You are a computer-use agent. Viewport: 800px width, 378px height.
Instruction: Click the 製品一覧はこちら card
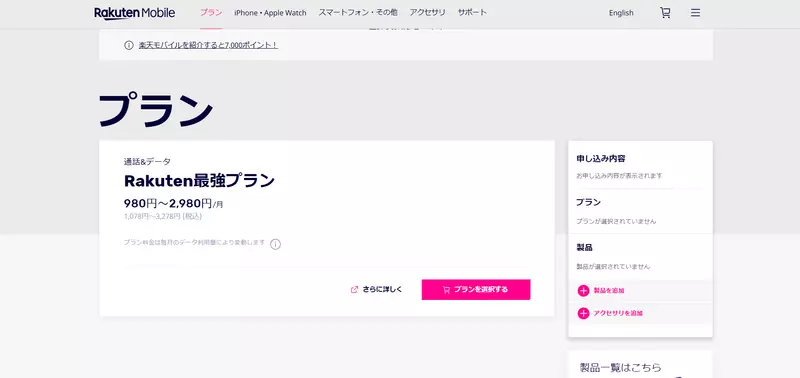coord(640,364)
